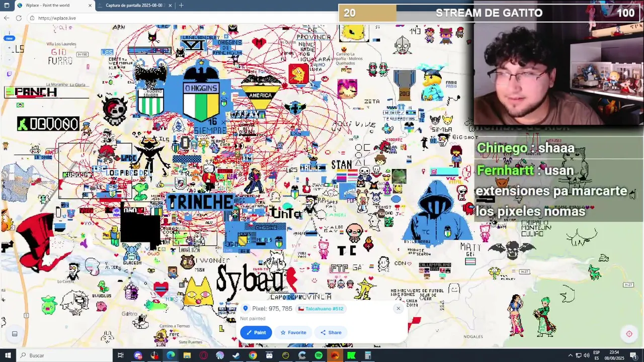This screenshot has height=362, width=644.
Task: Select the pixel coordinates text 975, 785
Action: (x=280, y=309)
